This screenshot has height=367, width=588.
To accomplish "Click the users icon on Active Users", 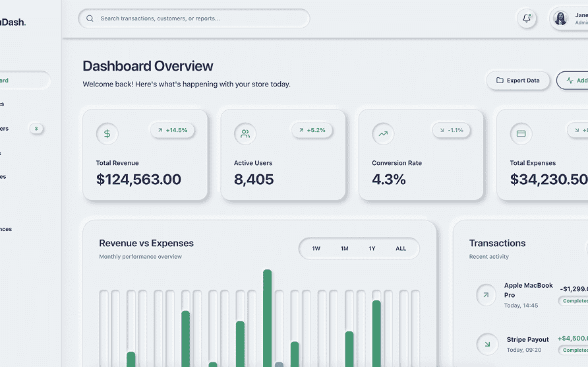I will click(245, 134).
